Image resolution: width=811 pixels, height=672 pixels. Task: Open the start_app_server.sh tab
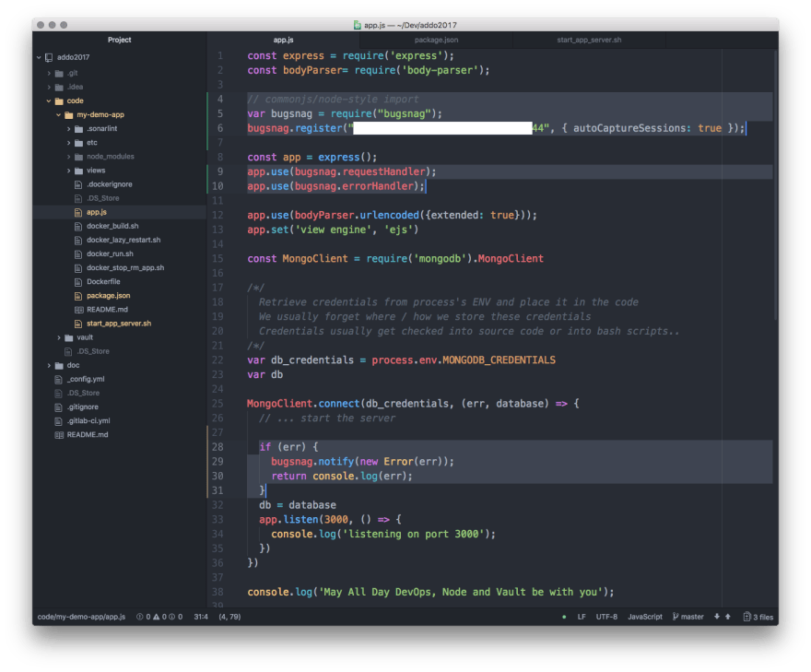(x=589, y=40)
